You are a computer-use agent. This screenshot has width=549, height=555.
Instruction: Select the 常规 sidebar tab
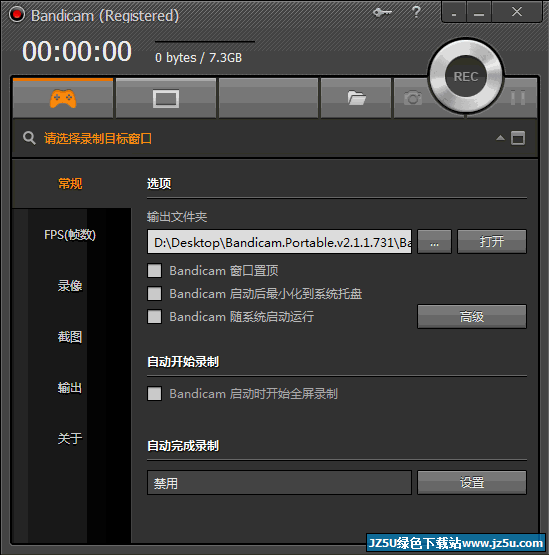point(70,184)
